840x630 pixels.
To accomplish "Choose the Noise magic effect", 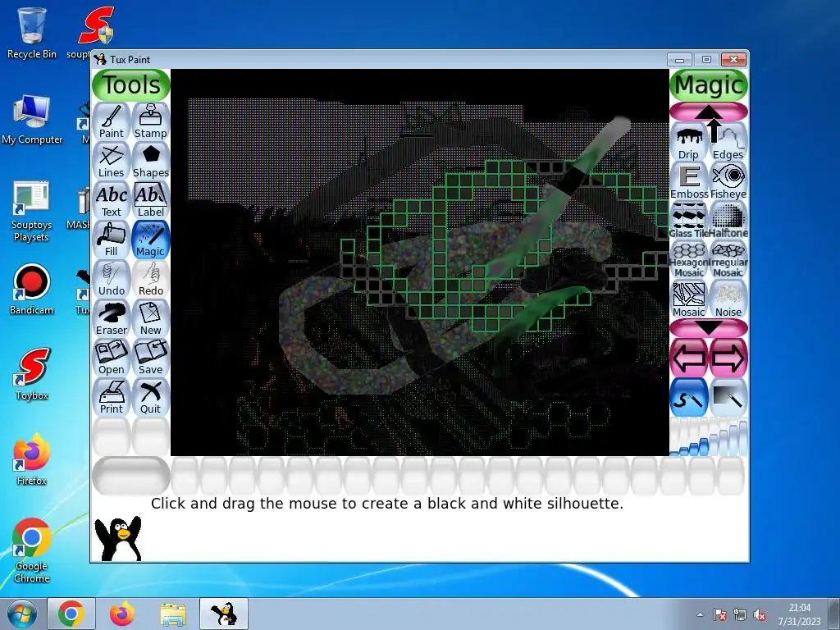I will coord(728,299).
